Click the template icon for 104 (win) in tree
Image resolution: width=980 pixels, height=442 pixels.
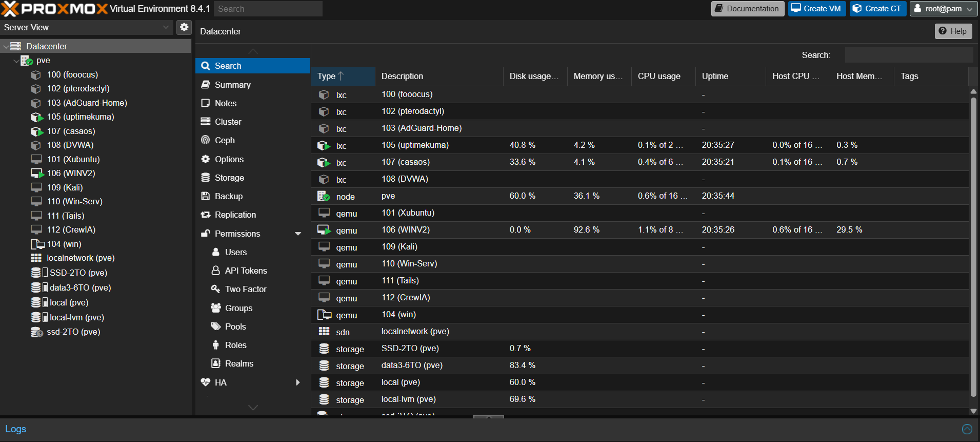(37, 244)
